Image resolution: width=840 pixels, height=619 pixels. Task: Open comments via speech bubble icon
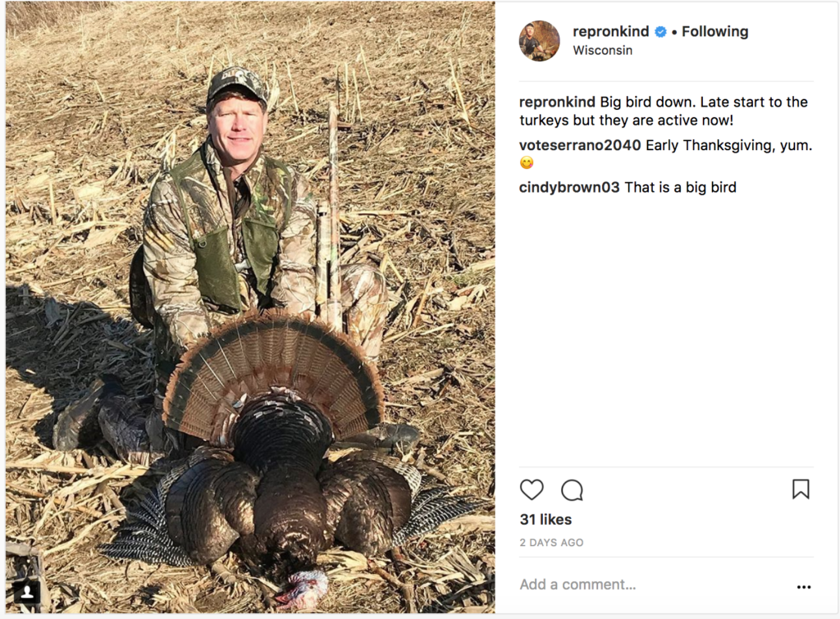pos(572,489)
